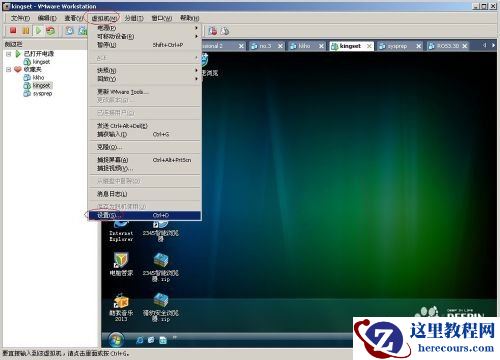This screenshot has width=500, height=360.
Task: Collapse the 已打开电源 tree node
Action: coord(9,54)
